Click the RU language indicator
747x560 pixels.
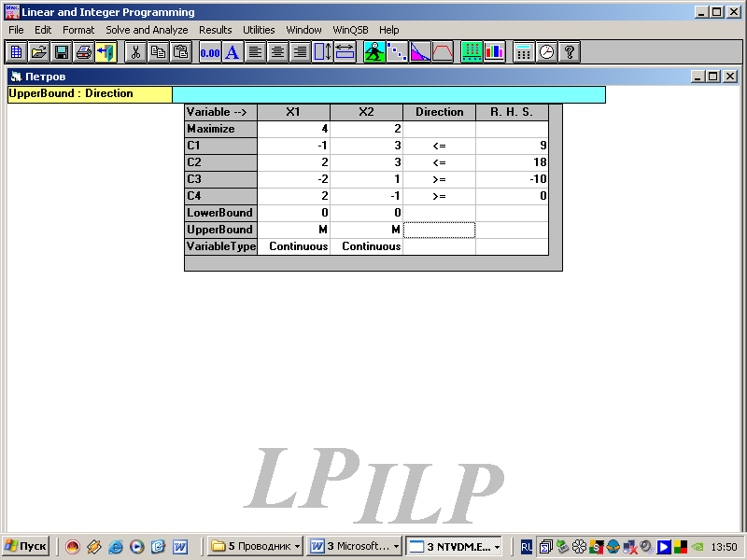[526, 547]
